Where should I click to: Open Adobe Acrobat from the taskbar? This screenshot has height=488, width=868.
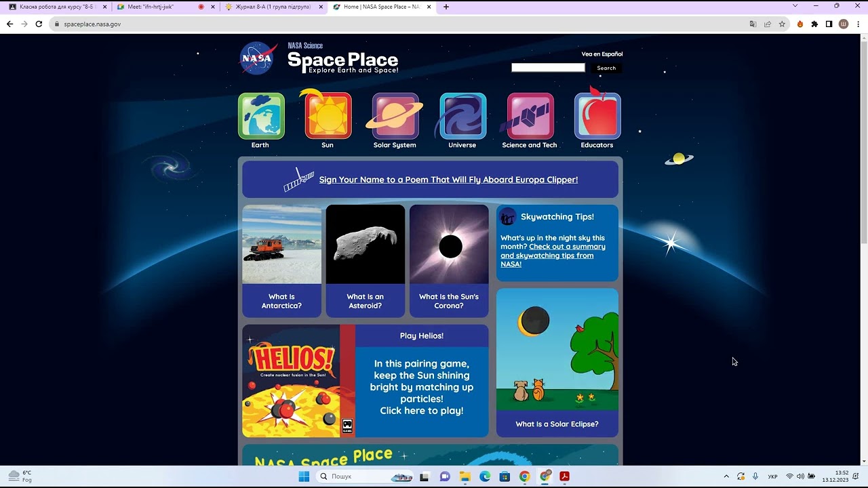[564, 476]
